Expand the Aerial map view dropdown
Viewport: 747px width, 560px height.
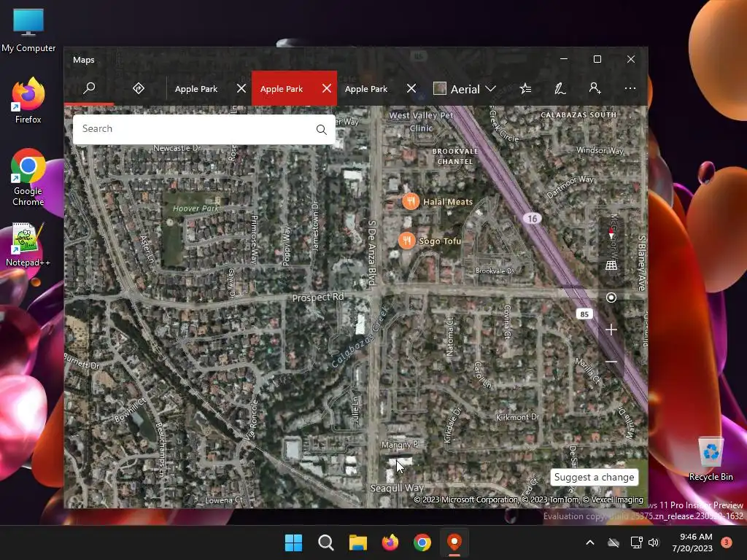pos(465,89)
